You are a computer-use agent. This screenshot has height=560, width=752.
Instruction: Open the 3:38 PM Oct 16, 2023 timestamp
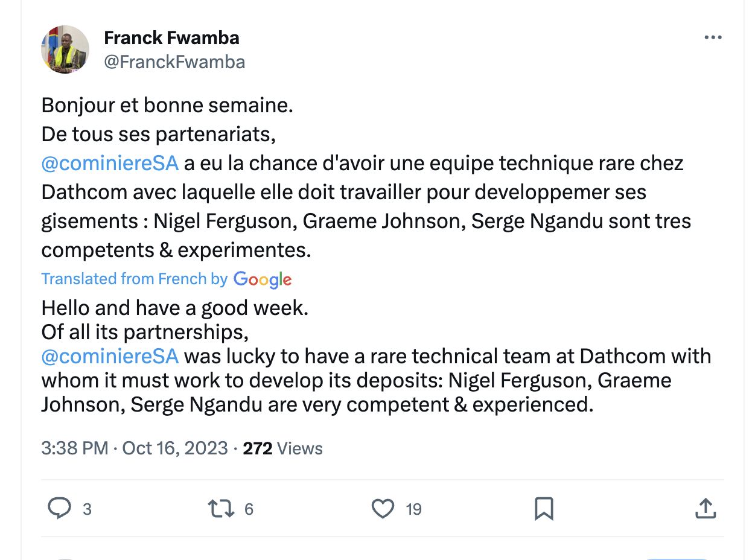[x=134, y=448]
